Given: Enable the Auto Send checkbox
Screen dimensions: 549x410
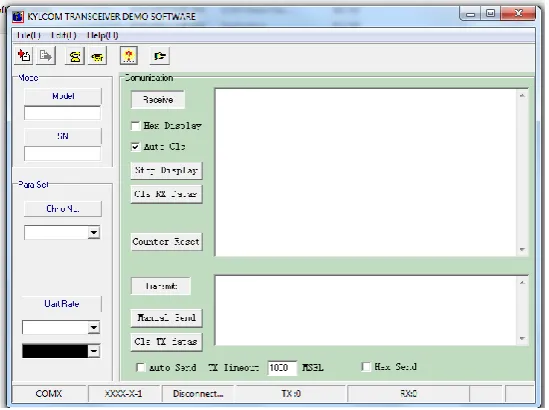Looking at the screenshot, I should [140, 367].
